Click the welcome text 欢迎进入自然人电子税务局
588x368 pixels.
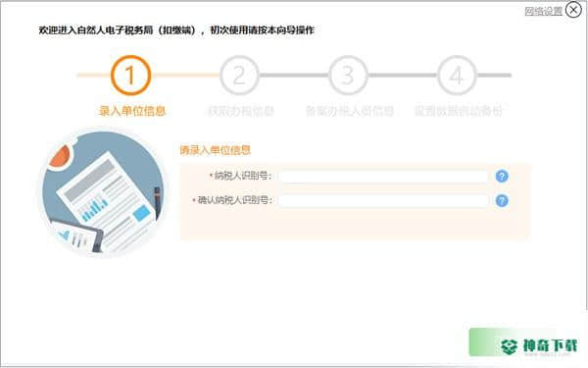point(96,30)
